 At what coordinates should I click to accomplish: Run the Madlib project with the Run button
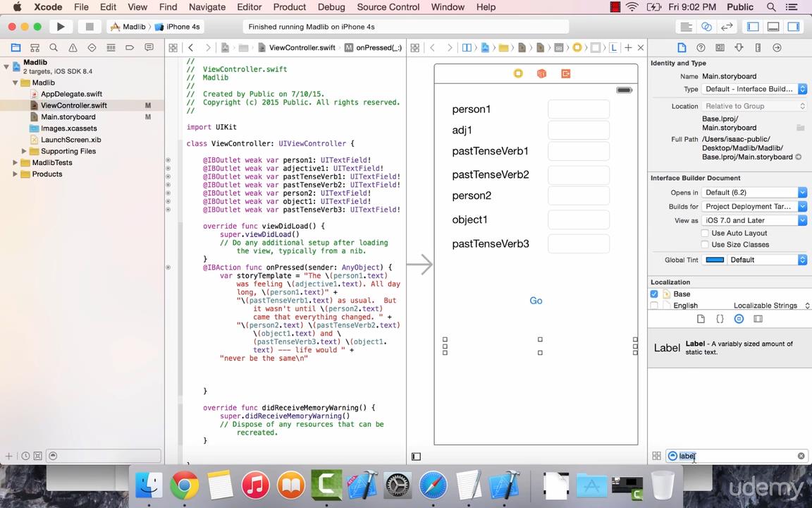point(61,26)
